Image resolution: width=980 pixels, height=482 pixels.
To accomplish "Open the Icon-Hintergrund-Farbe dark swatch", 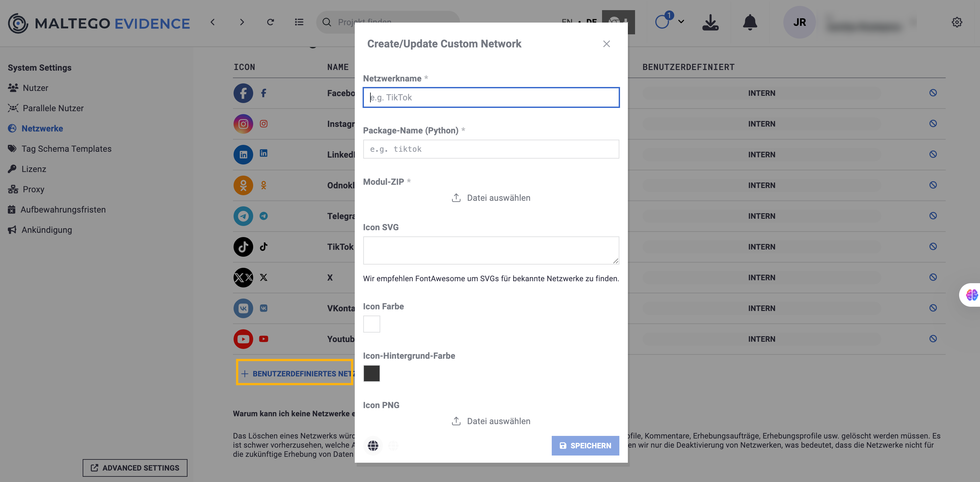I will point(371,373).
